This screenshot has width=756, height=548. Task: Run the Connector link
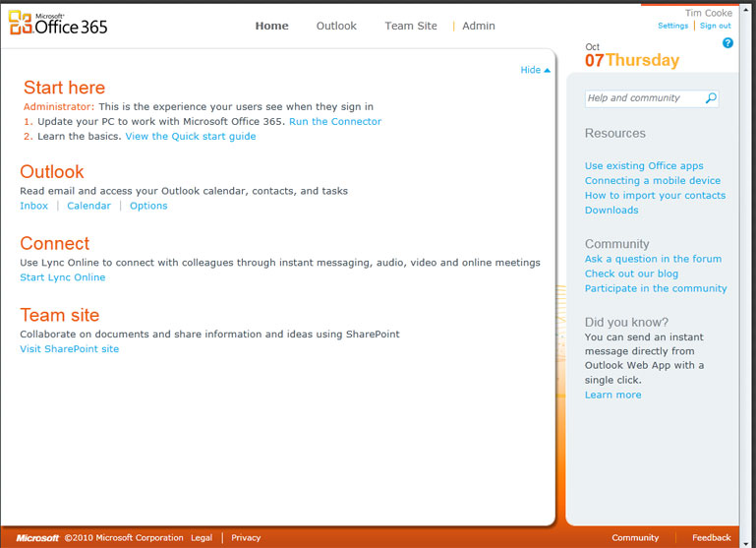(x=335, y=122)
